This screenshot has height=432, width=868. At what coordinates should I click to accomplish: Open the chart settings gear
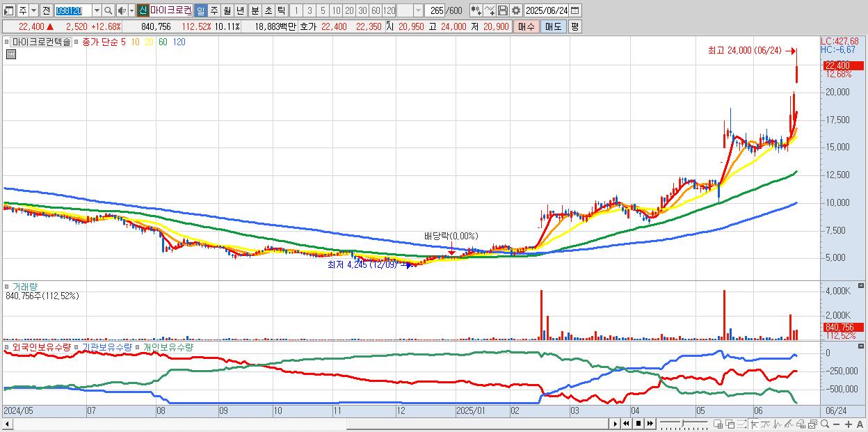516,10
